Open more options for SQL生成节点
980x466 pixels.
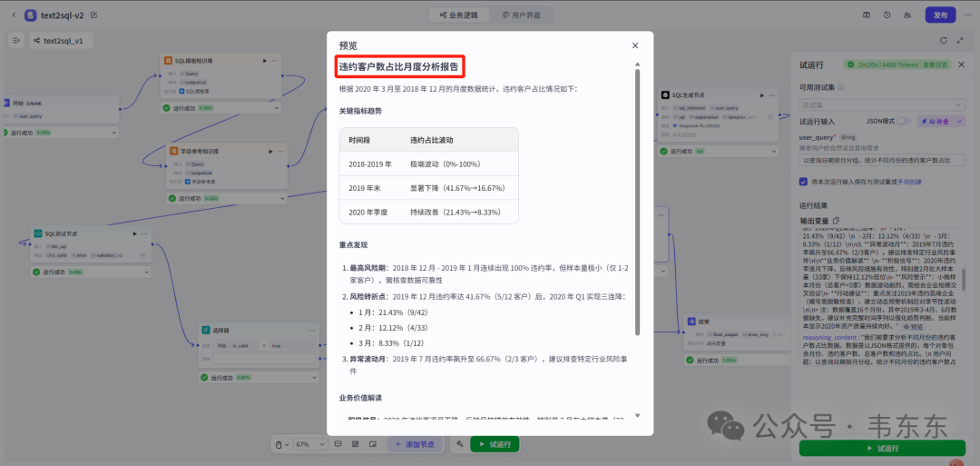pos(773,95)
